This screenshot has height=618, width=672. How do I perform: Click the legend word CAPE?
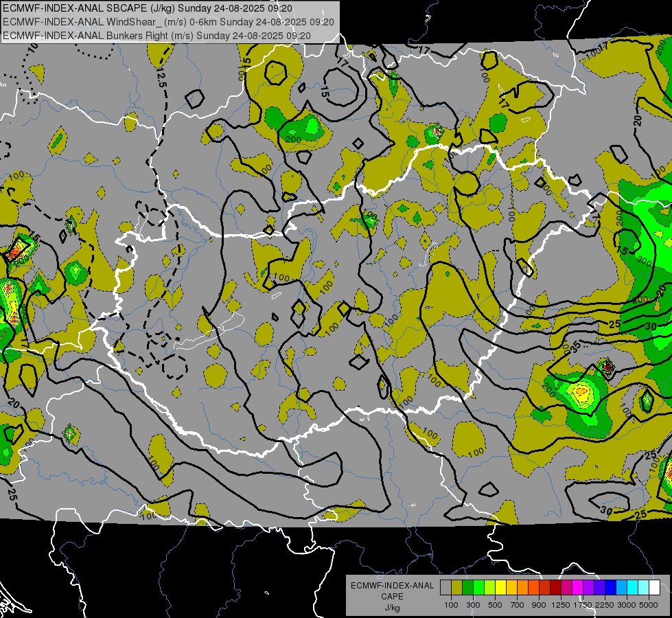tap(392, 597)
